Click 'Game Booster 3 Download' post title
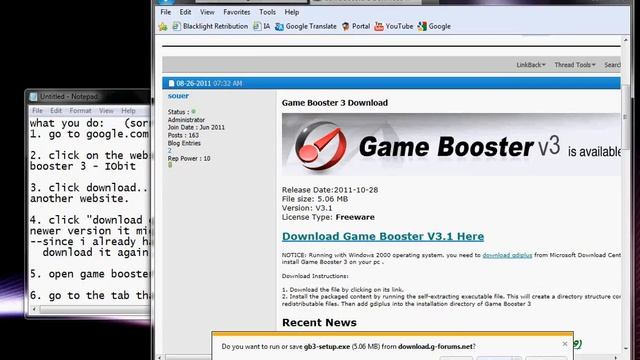The image size is (640, 360). (335, 103)
